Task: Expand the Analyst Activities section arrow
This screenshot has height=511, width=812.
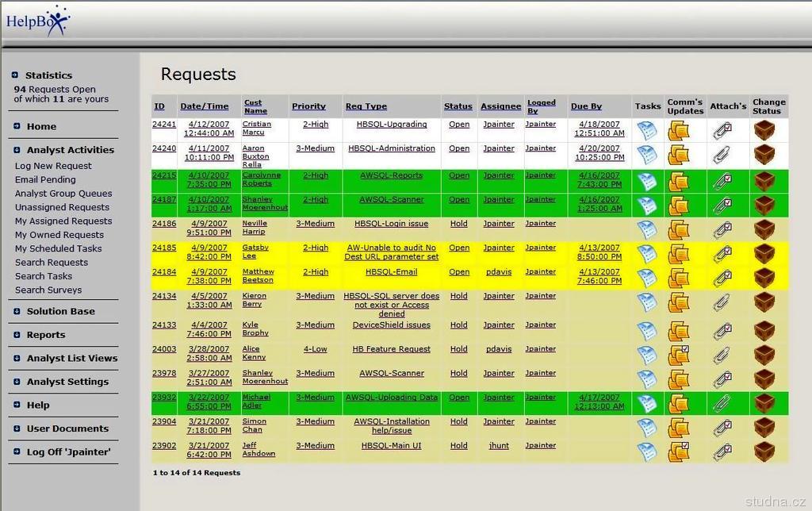Action: tap(17, 150)
